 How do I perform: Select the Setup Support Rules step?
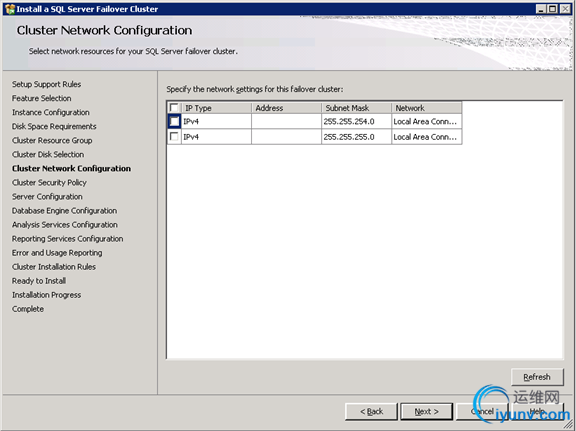46,84
